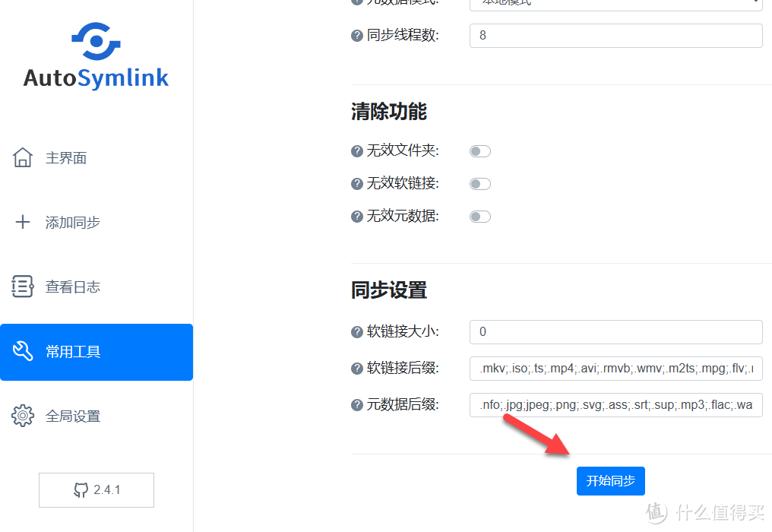The image size is (772, 532).
Task: Open the help icon beside 同步线程数
Action: pyautogui.click(x=356, y=35)
